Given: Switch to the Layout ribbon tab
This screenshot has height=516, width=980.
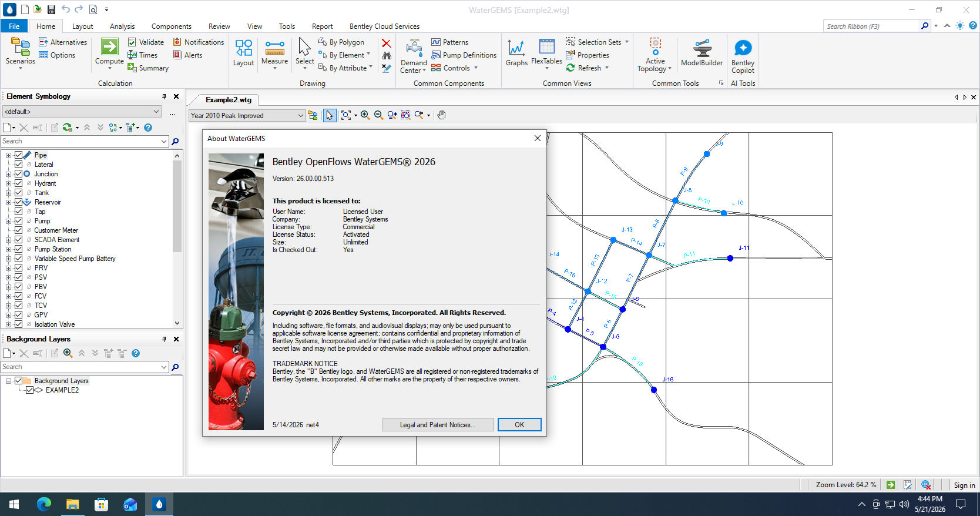Looking at the screenshot, I should [82, 26].
